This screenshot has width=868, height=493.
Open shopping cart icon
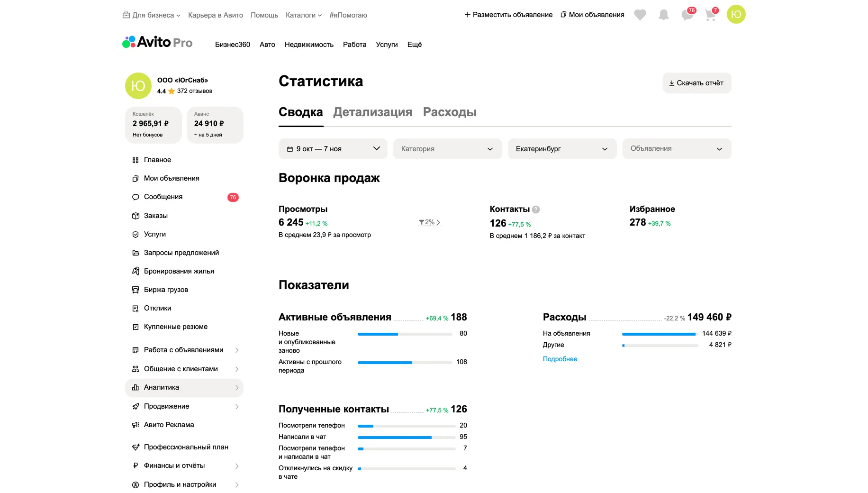710,15
